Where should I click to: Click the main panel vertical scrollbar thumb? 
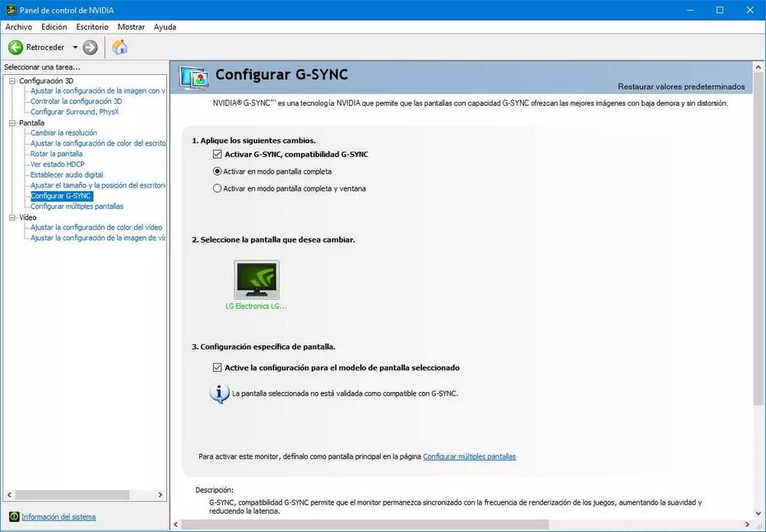[x=758, y=239]
